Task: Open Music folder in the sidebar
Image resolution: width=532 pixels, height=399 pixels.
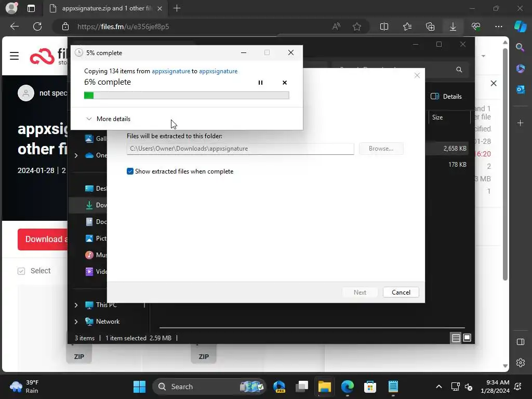Action: pyautogui.click(x=96, y=255)
